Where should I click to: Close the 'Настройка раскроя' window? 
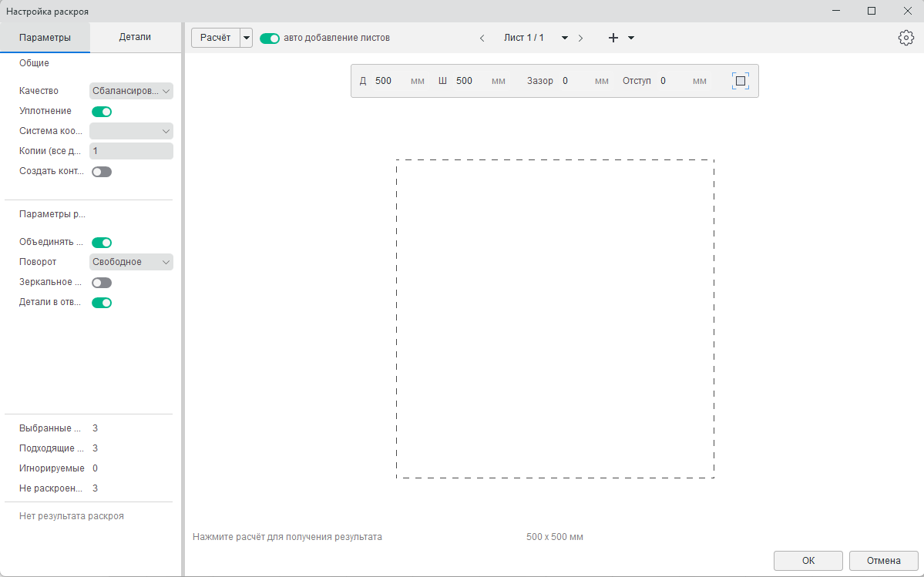tap(908, 12)
